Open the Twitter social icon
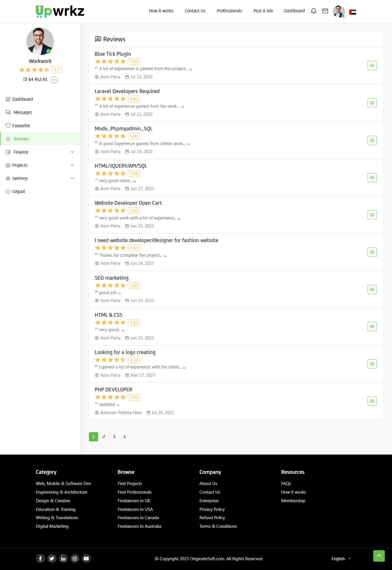This screenshot has height=570, width=392. [x=52, y=559]
